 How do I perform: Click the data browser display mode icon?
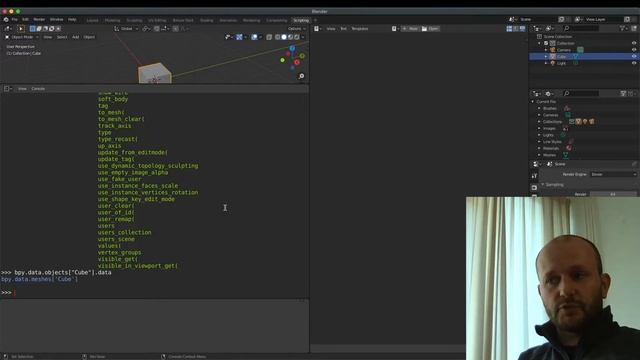pyautogui.click(x=549, y=93)
